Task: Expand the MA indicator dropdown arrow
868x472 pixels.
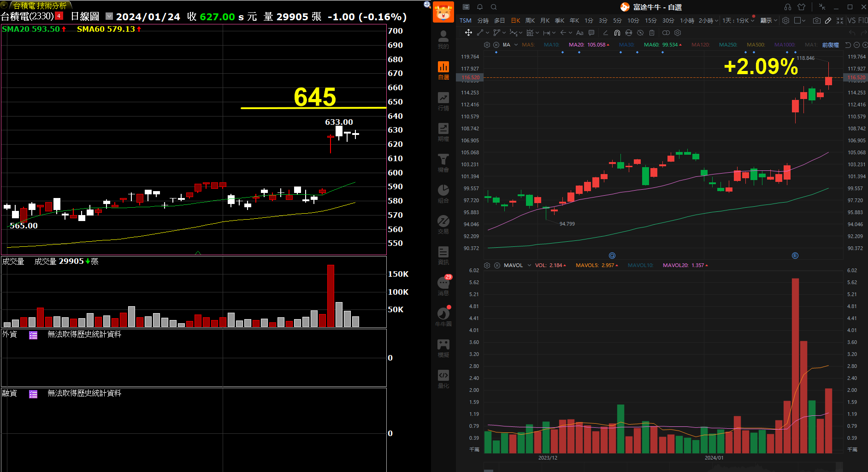Action: tap(516, 45)
